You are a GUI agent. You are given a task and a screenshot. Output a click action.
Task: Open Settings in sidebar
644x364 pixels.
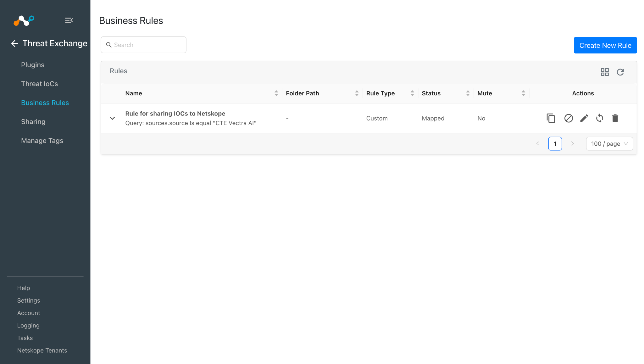tap(29, 300)
